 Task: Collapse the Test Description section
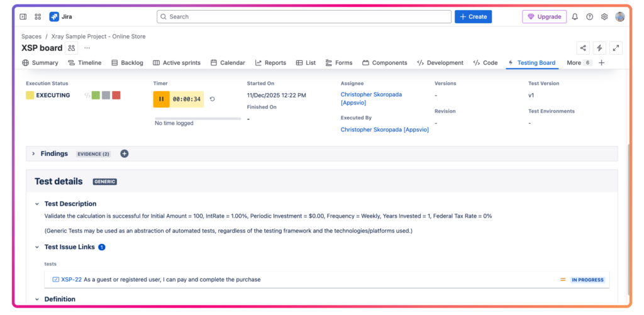coord(37,204)
